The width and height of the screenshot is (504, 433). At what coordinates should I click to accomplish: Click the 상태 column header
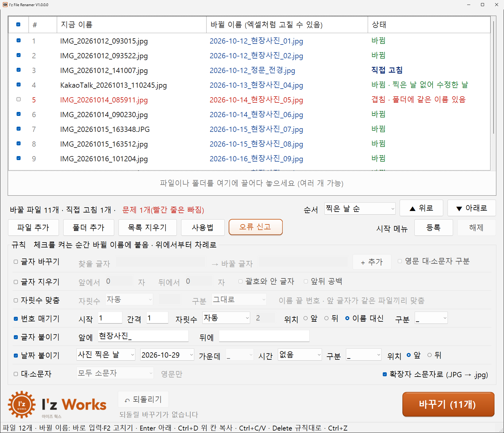[x=429, y=25]
